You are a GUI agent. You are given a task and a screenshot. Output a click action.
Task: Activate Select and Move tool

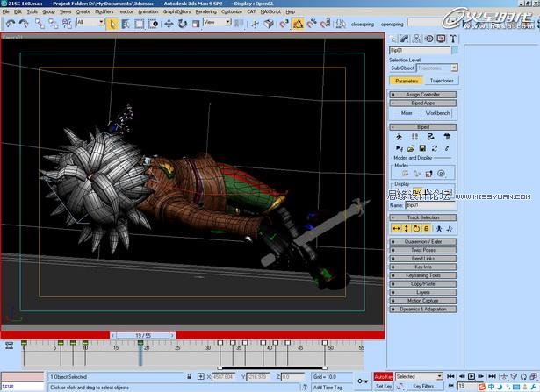(169, 24)
